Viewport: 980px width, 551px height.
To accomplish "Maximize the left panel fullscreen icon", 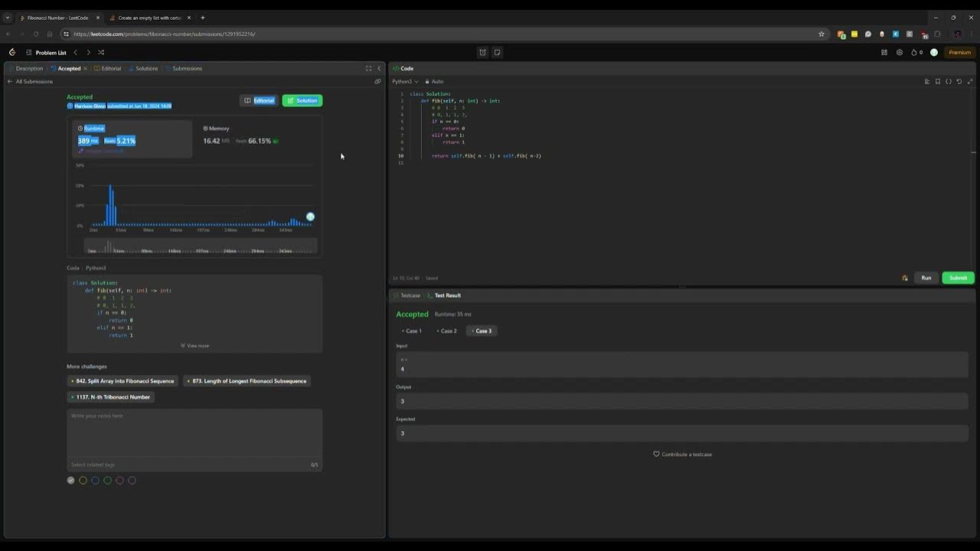I will coord(368,69).
